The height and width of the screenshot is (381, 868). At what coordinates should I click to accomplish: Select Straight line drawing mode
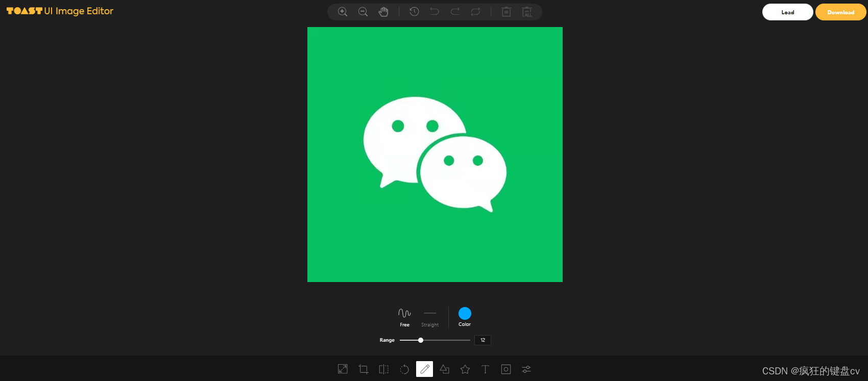(430, 317)
